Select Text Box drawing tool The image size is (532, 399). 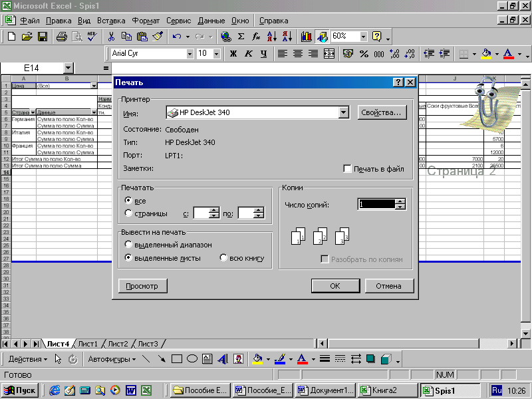207,359
